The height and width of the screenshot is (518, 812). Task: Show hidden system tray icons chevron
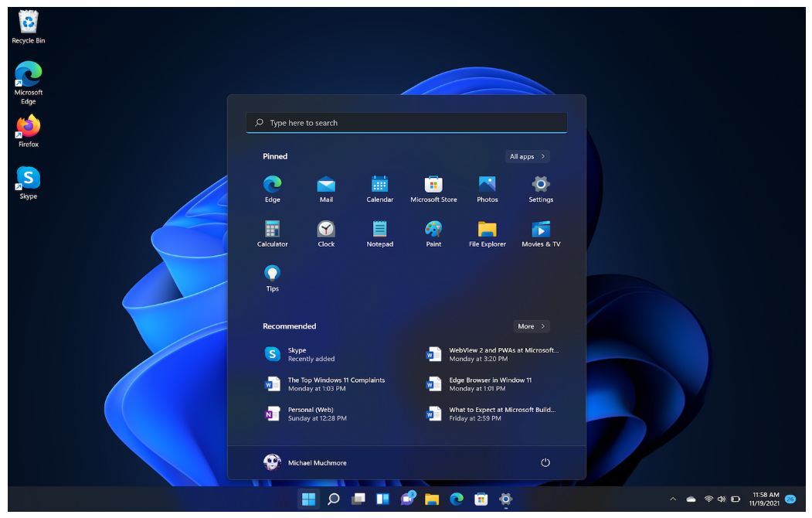pos(672,499)
